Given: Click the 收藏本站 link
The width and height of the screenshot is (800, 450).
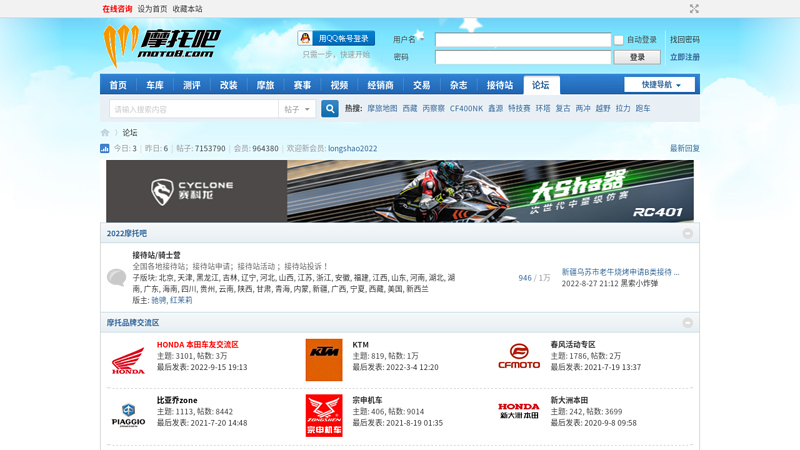Looking at the screenshot, I should [187, 9].
